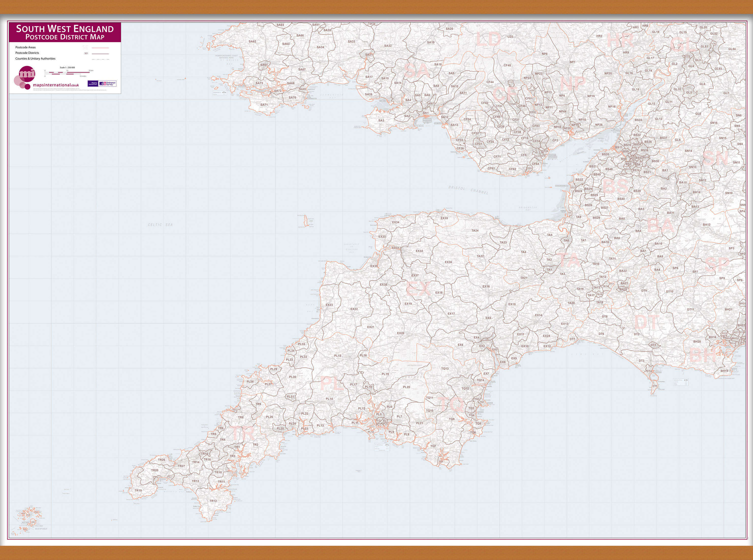Screen dimensions: 753x560
Task: Click the TR19 postcode district label
Action: point(138,490)
